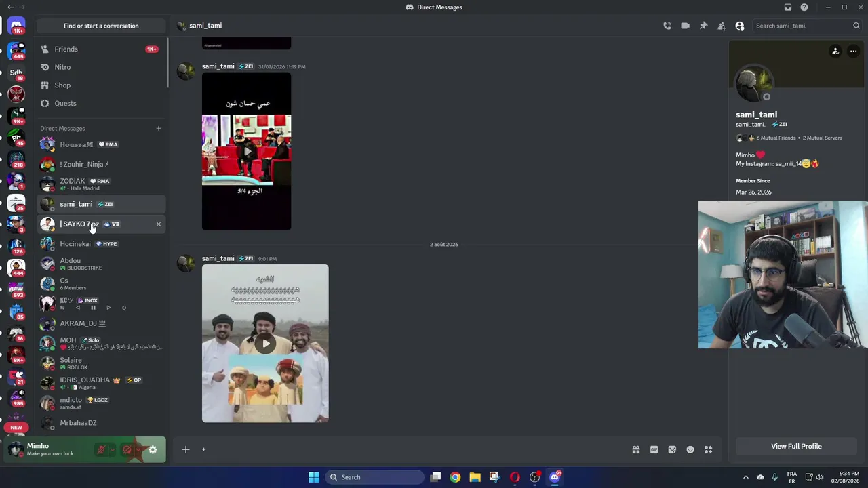This screenshot has width=868, height=488.
Task: Open DM with AKRAM_DJ
Action: 101,323
